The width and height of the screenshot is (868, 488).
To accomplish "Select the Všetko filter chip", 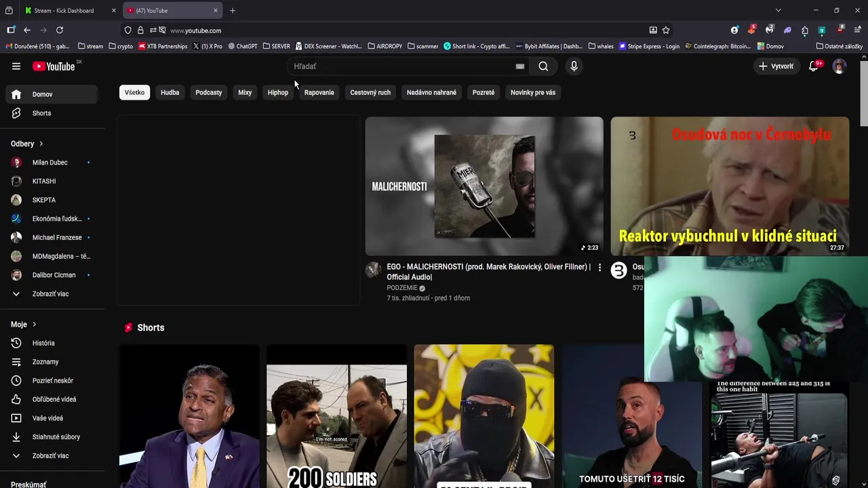I will tap(134, 92).
